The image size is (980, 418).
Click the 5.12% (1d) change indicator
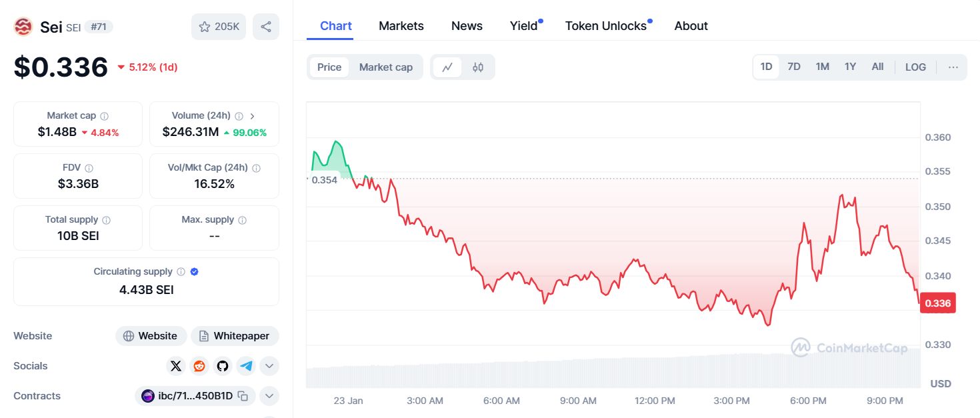(147, 67)
